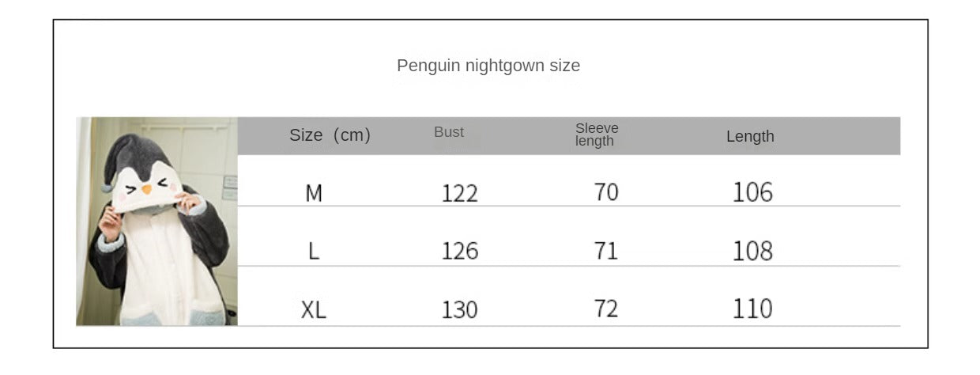980x375 pixels.
Task: Click the gray pom-pom on the hood tip
Action: (107, 187)
